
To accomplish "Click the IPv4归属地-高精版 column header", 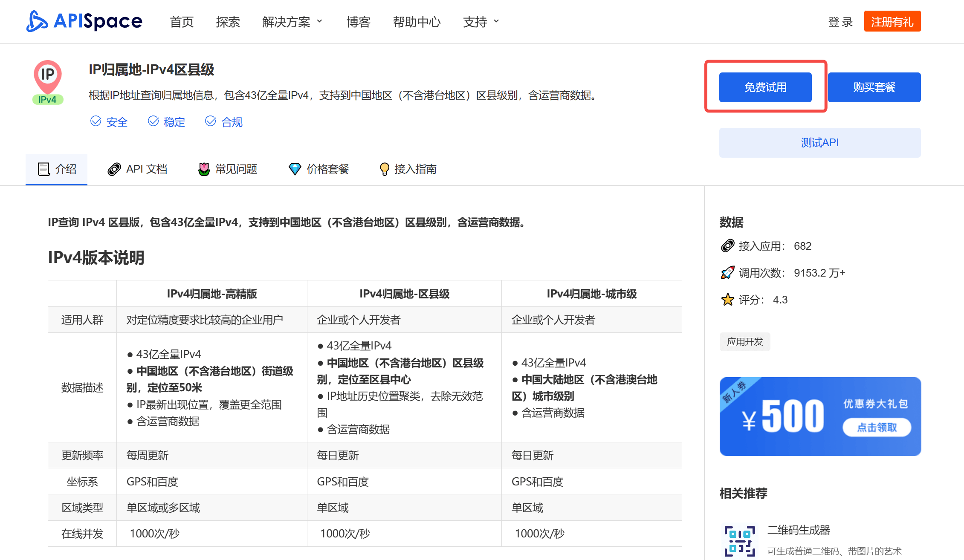I will [x=212, y=294].
